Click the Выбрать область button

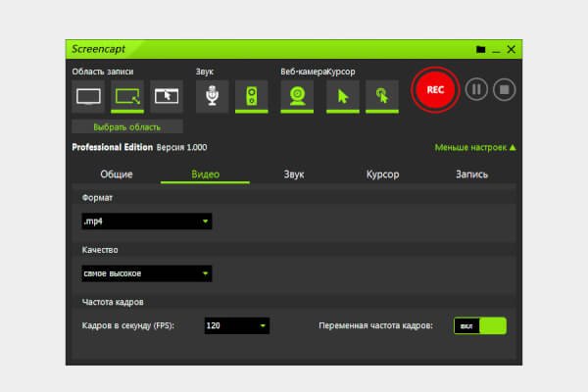click(127, 127)
